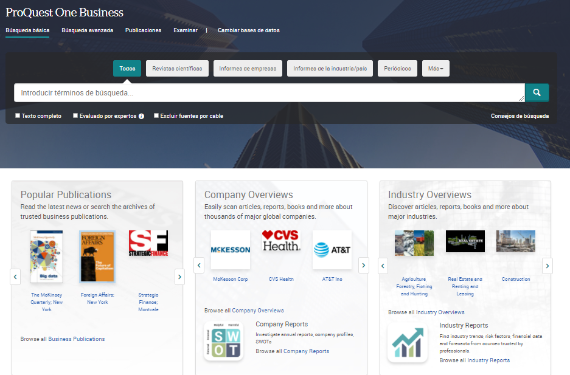Expand the Más dropdown filter
Viewport: 570px width, 375px height.
coord(435,68)
